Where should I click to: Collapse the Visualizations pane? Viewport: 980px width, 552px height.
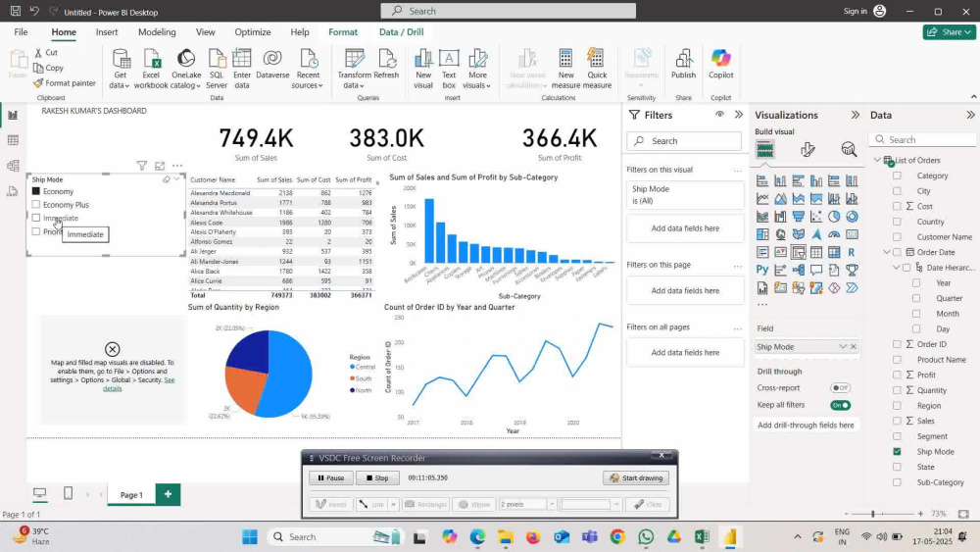pos(855,115)
